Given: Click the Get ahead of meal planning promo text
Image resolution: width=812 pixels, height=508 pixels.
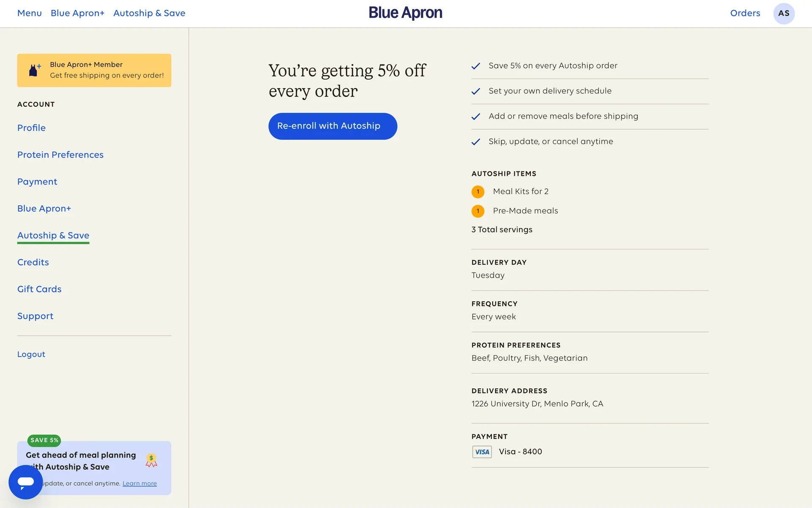Looking at the screenshot, I should click(x=81, y=461).
